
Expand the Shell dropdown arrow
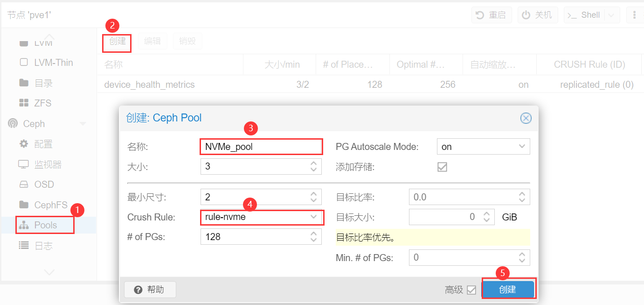pyautogui.click(x=610, y=14)
